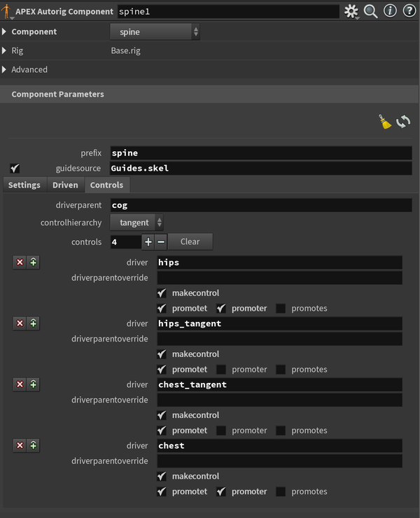Insert entry before chest_tangent driver
The width and height of the screenshot is (420, 518).
point(34,384)
